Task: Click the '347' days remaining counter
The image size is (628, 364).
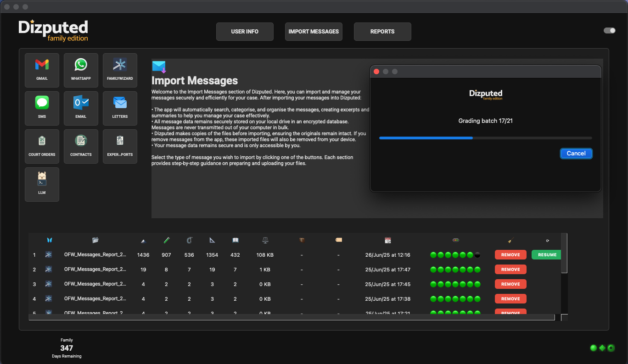Action: (67, 348)
